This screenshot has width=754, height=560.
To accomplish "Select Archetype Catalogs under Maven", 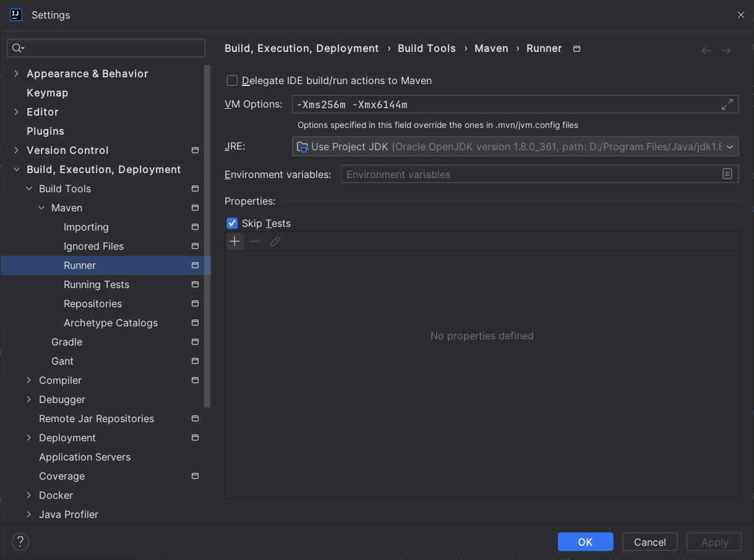I will click(111, 323).
